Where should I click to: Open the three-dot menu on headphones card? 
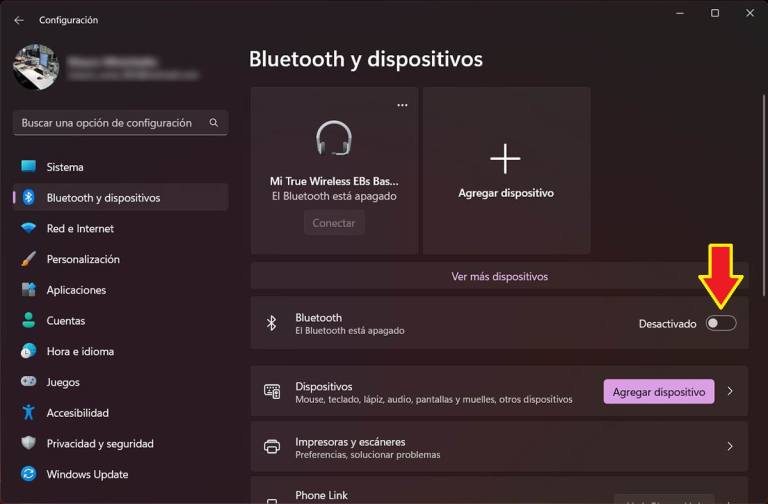[402, 105]
